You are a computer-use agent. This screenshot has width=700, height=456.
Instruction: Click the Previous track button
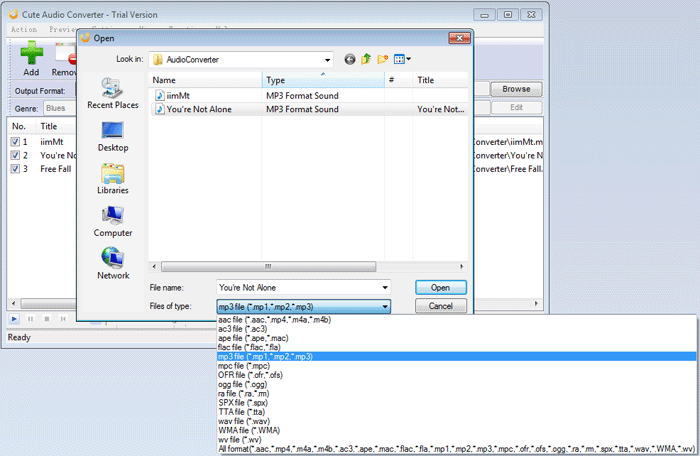click(63, 319)
